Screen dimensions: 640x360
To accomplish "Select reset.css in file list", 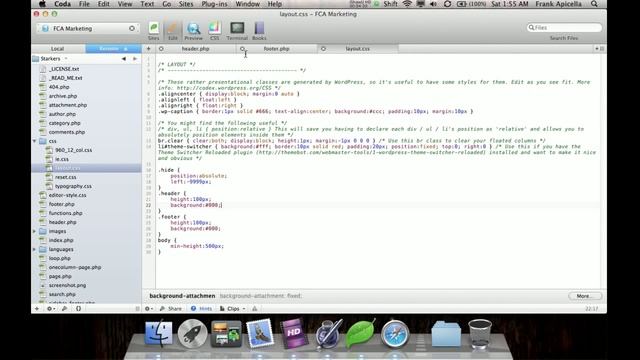I will coord(65,177).
